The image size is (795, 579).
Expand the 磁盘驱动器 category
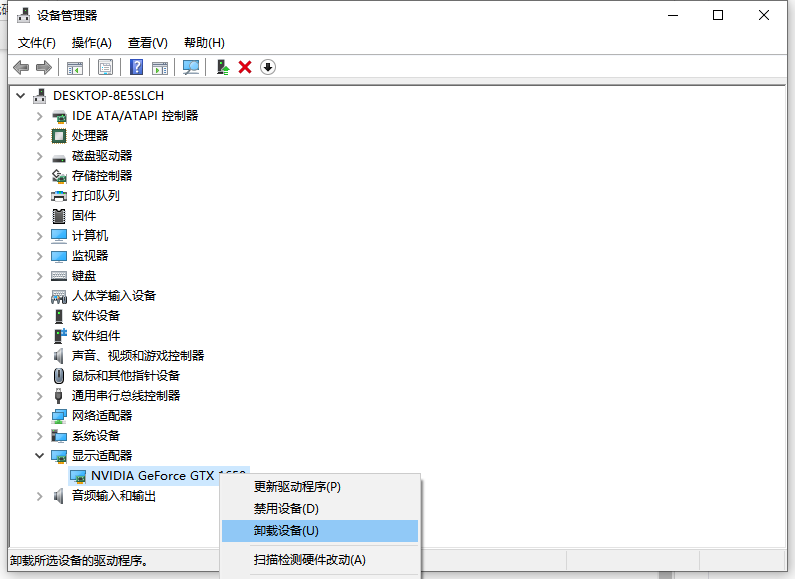[x=40, y=156]
